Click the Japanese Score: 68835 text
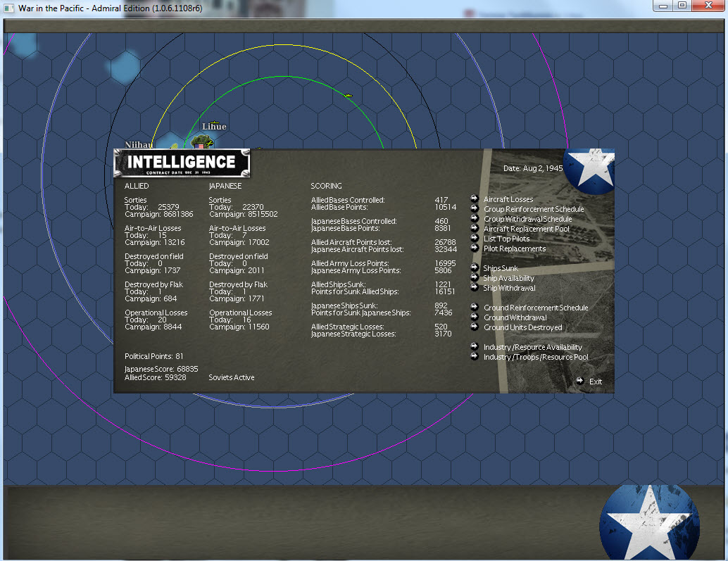This screenshot has height=561, width=728. [x=161, y=369]
